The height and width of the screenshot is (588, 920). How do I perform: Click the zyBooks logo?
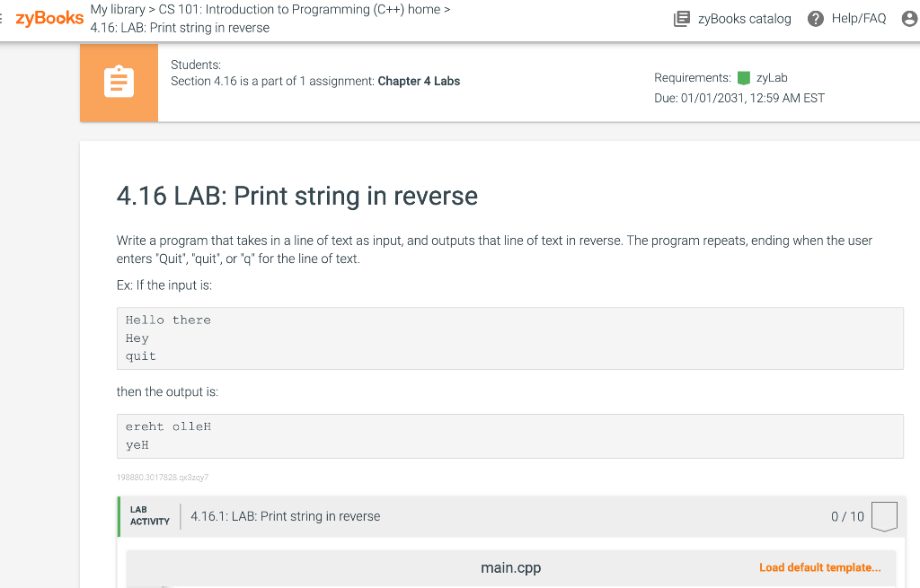[49, 18]
